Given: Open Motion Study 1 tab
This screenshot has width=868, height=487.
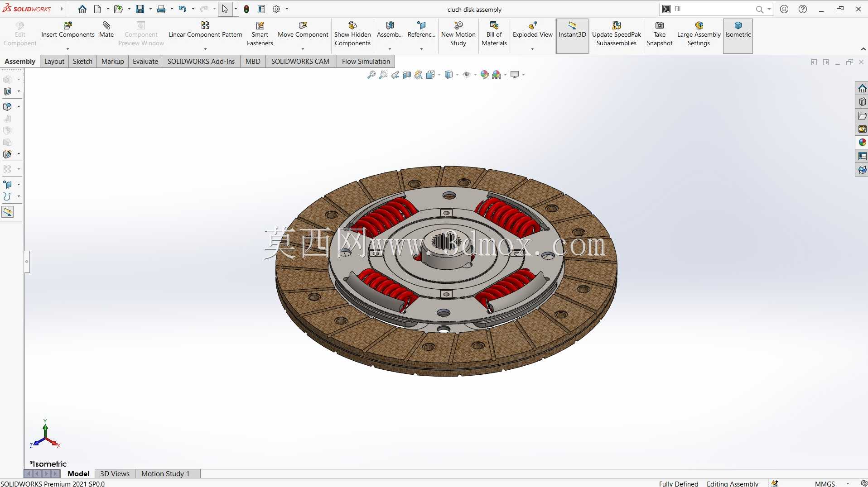Looking at the screenshot, I should (165, 473).
